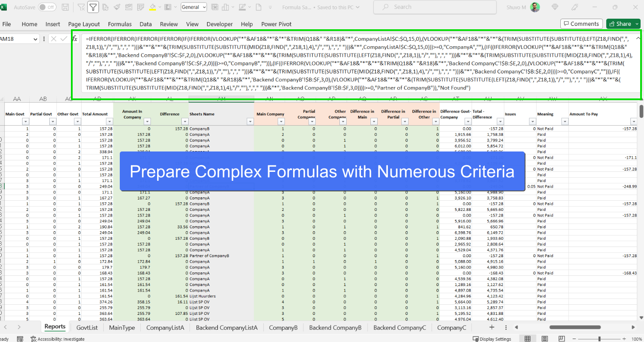The image size is (644, 342).
Task: Click the Search box in the title bar
Action: 435,7
